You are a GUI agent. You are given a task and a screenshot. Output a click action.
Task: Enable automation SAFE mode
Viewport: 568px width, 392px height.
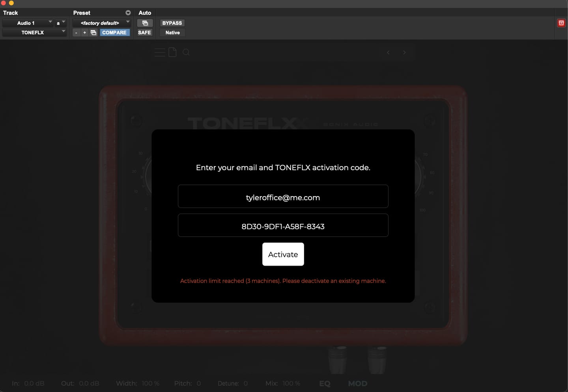[144, 33]
